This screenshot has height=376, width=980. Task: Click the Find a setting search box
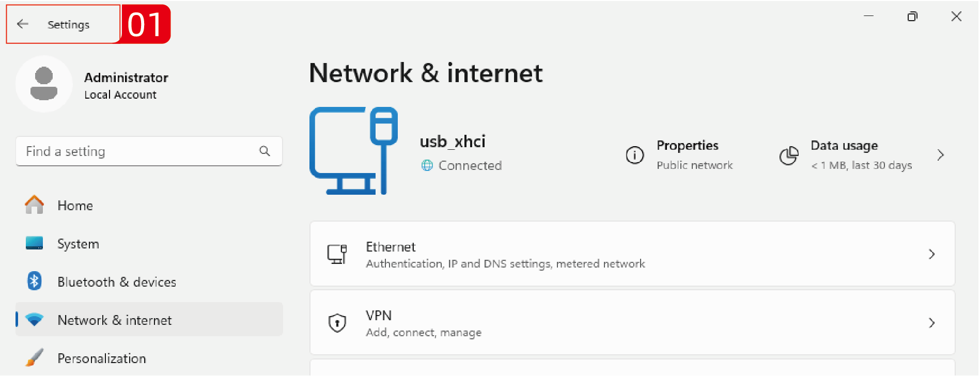pyautogui.click(x=139, y=151)
